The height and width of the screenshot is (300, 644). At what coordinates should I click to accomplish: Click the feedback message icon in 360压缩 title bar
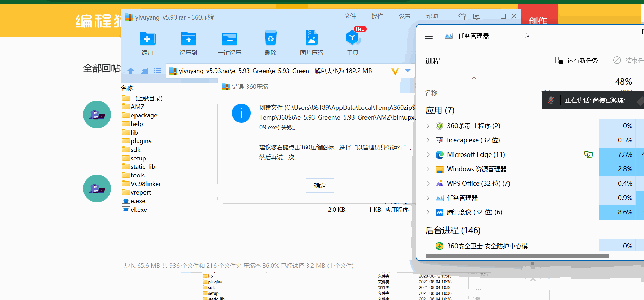(x=476, y=16)
